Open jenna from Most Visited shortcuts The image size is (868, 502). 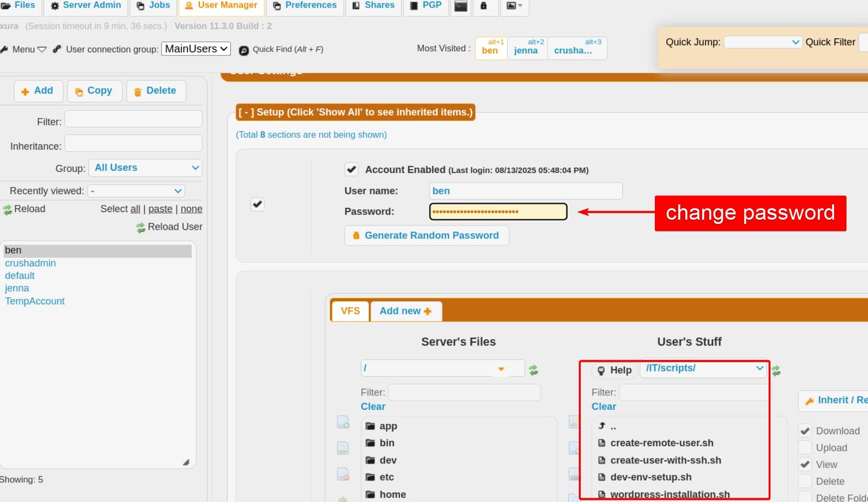[x=527, y=48]
